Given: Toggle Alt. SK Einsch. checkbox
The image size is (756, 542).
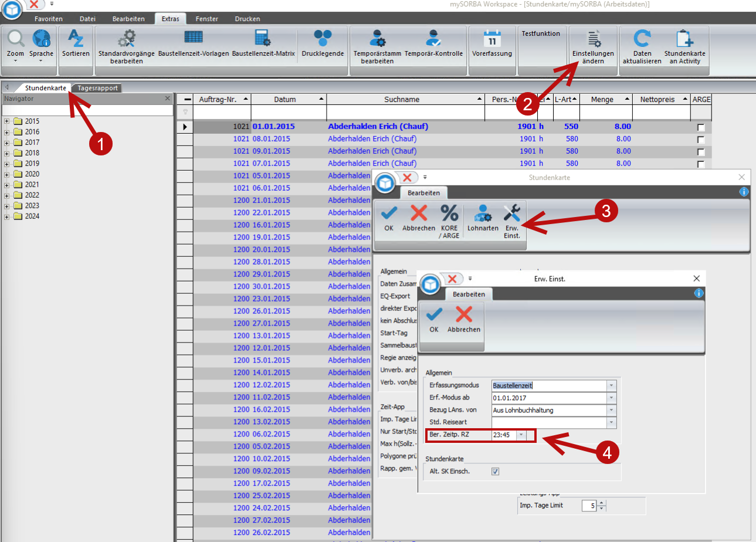Looking at the screenshot, I should [x=496, y=471].
